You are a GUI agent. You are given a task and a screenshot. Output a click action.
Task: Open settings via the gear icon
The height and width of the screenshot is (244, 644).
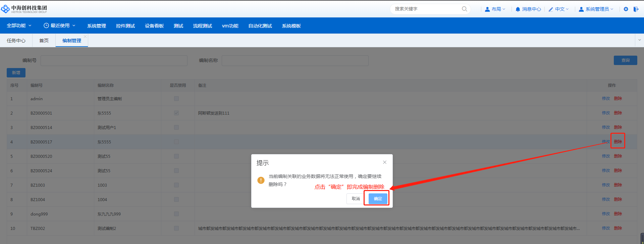coord(626,9)
